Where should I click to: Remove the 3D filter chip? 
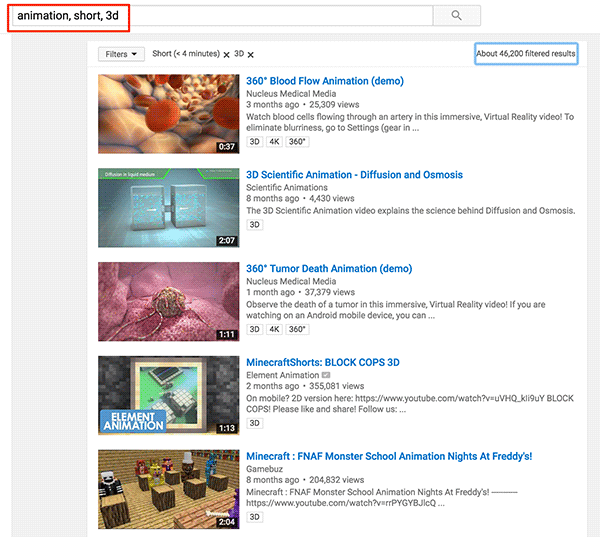coord(250,55)
